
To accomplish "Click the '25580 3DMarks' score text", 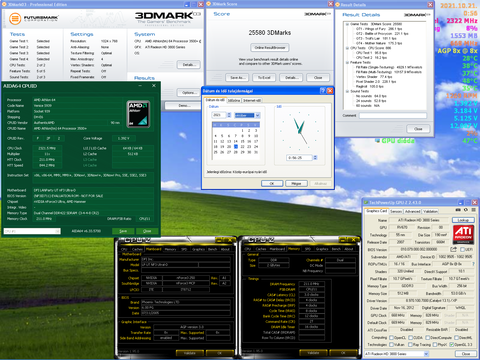I will [x=270, y=33].
